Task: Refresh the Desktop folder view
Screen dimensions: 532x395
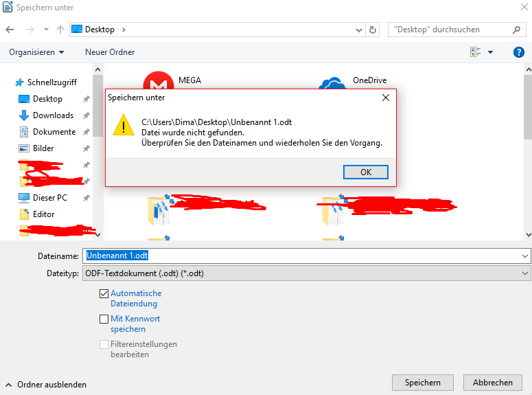Action: click(373, 30)
